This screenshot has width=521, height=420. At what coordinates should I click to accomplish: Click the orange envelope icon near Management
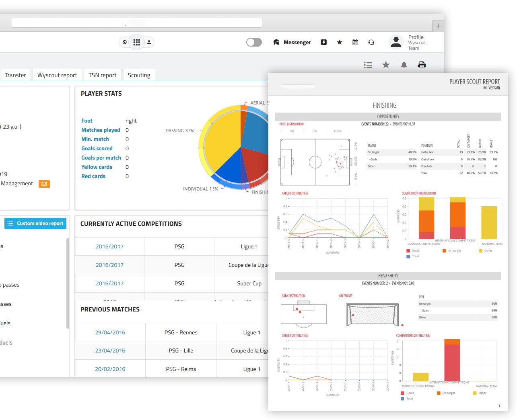tap(44, 184)
